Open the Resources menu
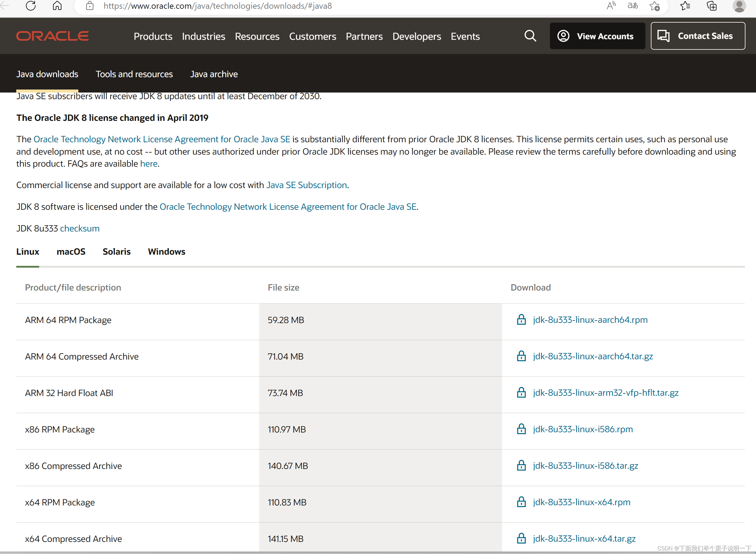Screen dimensions: 756x554 (257, 36)
